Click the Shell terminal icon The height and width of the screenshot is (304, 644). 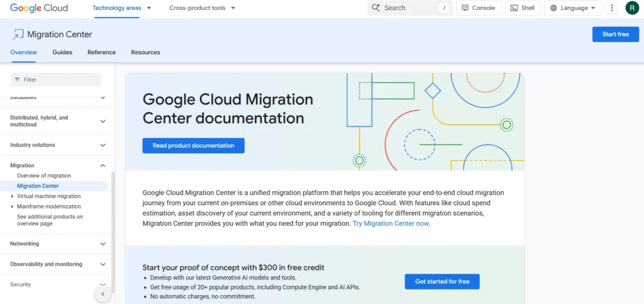point(514,8)
